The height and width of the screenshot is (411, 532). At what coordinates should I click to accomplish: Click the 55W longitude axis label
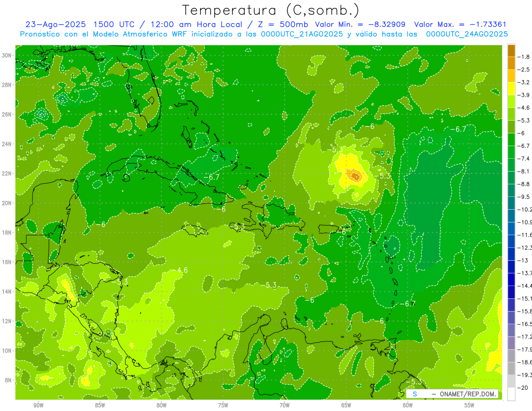pos(469,406)
